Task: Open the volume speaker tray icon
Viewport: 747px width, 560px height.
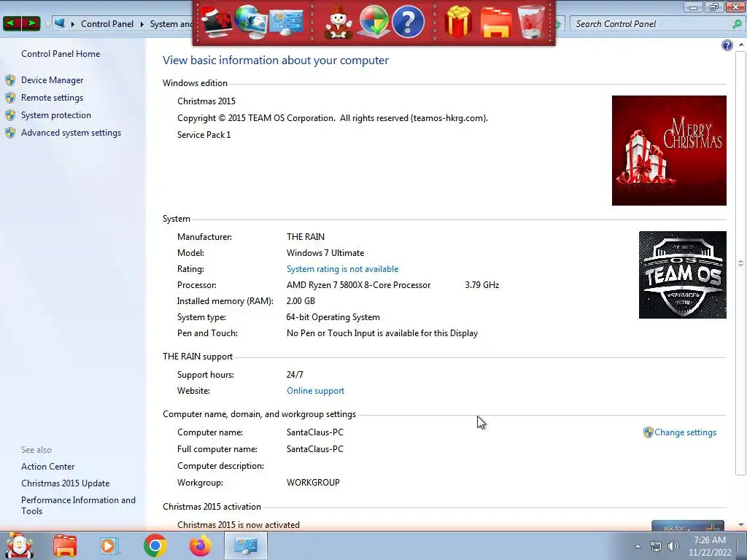Action: [673, 547]
